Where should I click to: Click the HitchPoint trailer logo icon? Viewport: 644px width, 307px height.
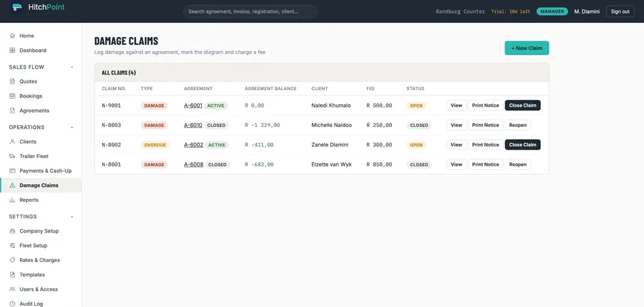(17, 7)
